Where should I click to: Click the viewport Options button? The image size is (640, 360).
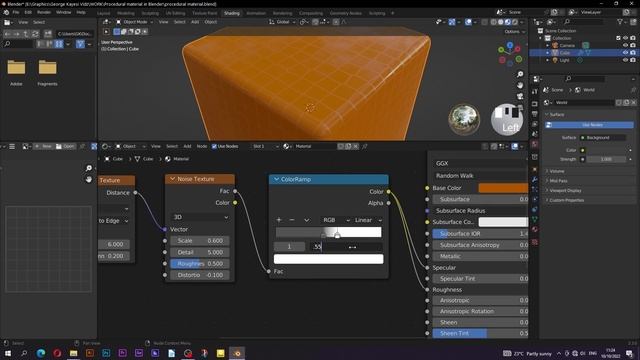coord(514,32)
